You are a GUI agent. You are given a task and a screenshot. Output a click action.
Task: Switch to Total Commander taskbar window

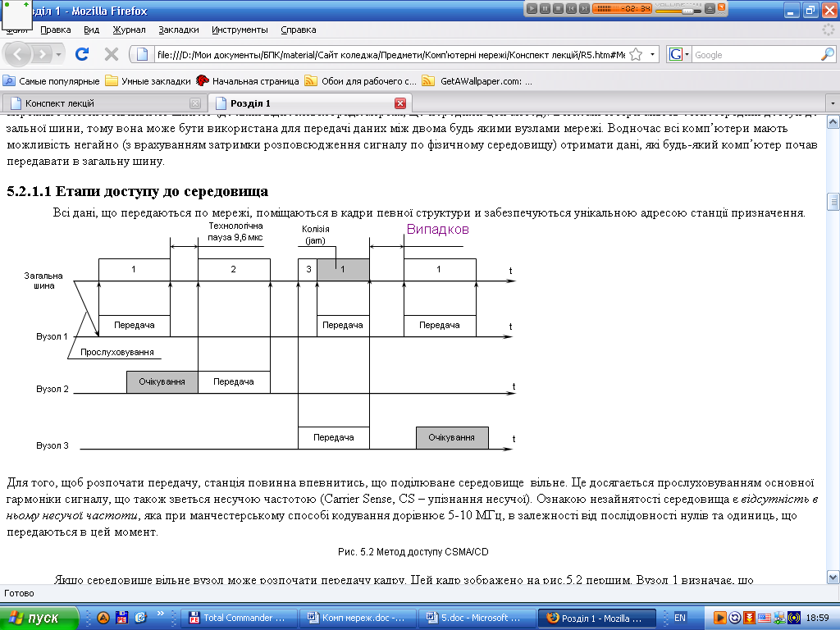237,618
